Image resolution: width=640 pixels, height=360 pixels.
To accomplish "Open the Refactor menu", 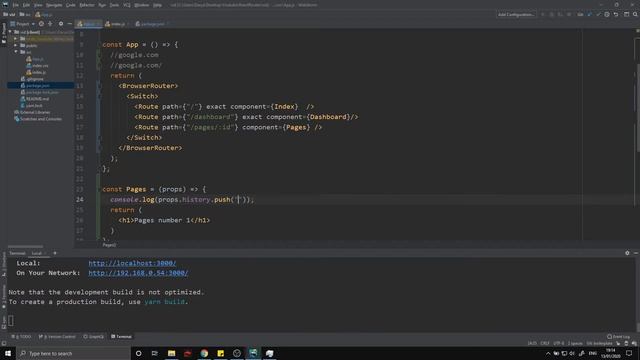I will (x=87, y=5).
